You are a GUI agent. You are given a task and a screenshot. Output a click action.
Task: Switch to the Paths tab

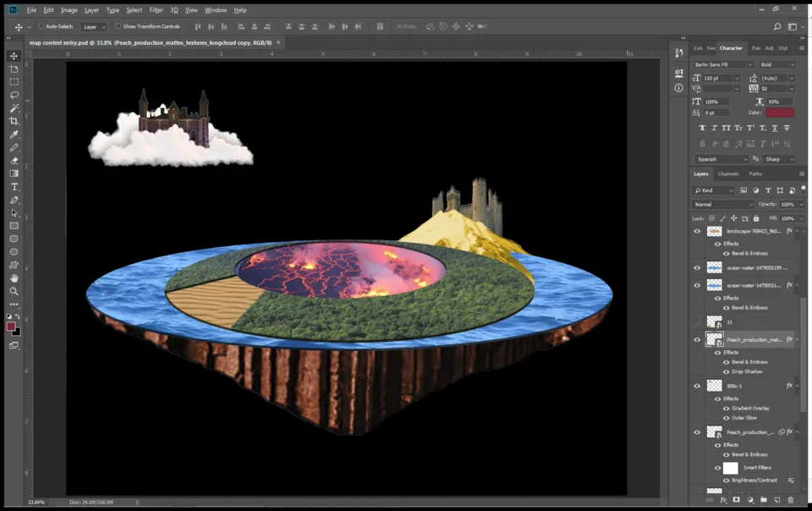coord(755,174)
